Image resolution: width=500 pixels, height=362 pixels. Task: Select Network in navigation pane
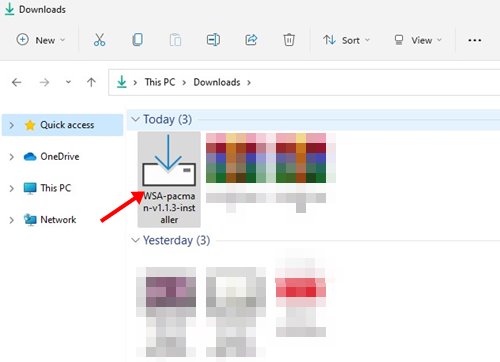[58, 220]
